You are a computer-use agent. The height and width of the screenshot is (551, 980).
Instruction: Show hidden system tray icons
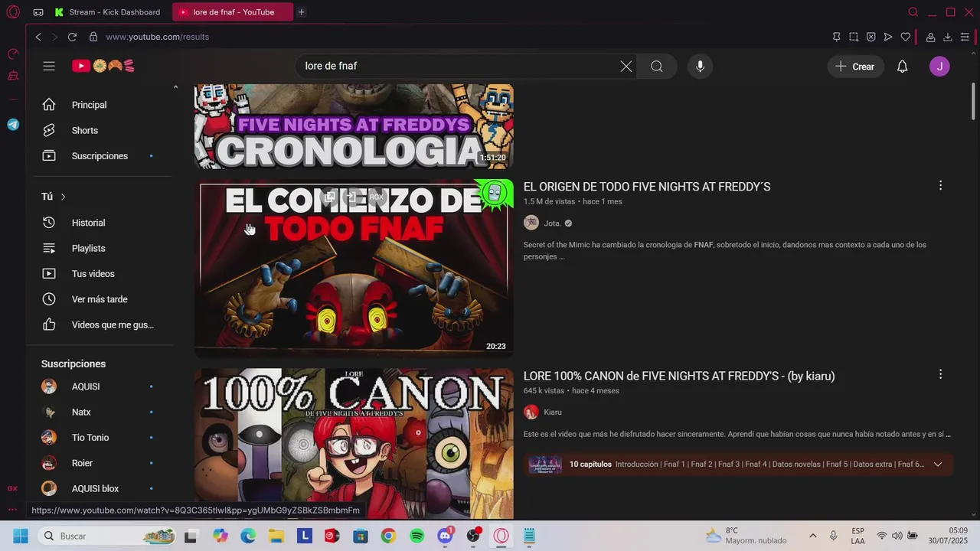coord(812,536)
